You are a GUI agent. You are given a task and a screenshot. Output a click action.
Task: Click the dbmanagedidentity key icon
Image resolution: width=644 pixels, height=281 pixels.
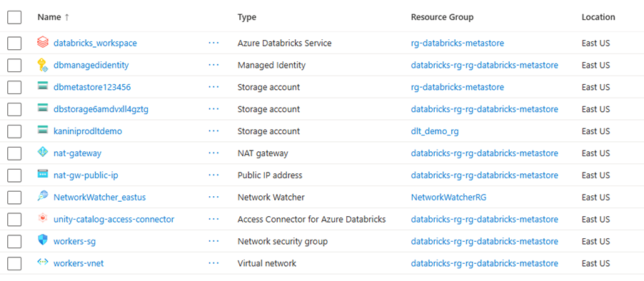click(x=43, y=65)
